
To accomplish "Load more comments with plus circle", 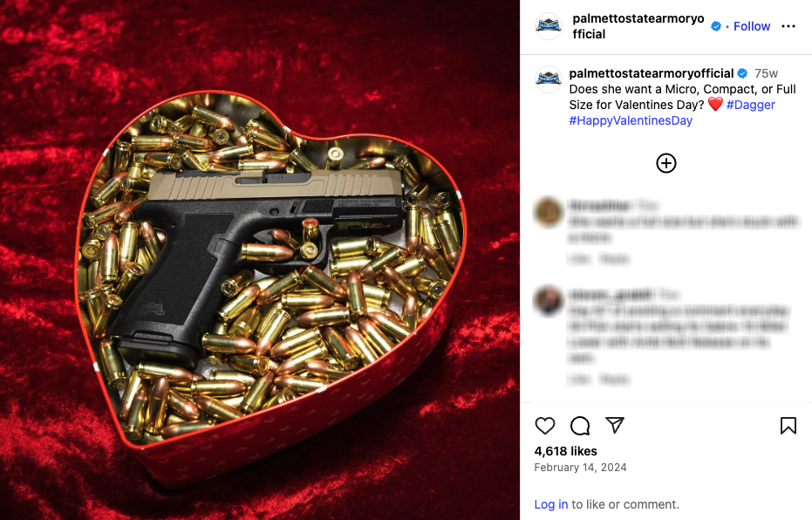I will pos(666,163).
